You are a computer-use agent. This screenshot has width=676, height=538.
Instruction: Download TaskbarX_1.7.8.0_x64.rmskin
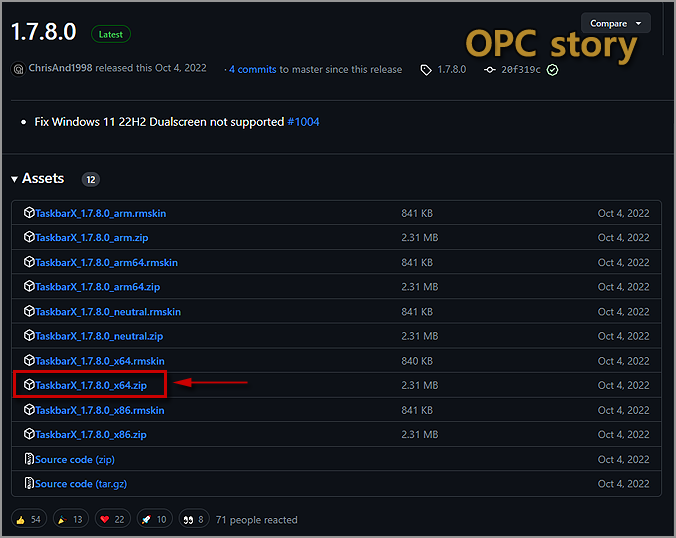[100, 361]
